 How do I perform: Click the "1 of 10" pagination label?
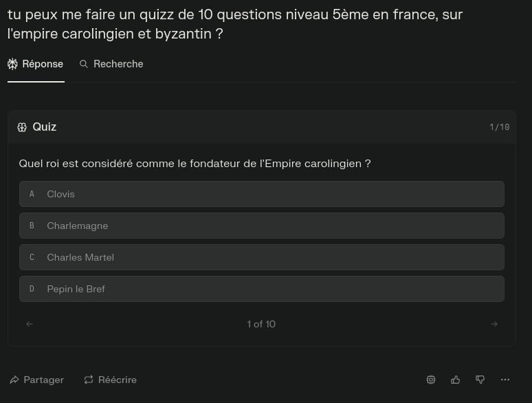pyautogui.click(x=261, y=324)
